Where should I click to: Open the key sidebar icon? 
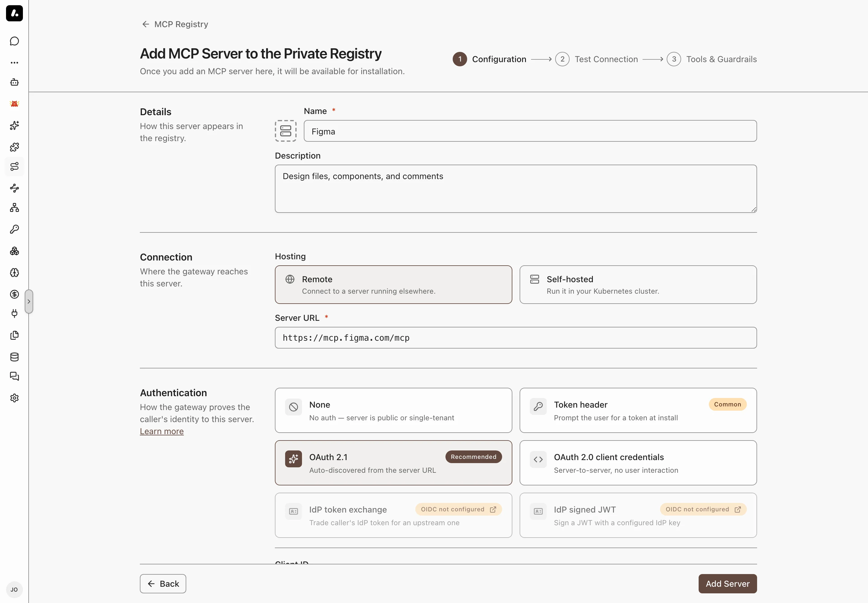tap(14, 229)
